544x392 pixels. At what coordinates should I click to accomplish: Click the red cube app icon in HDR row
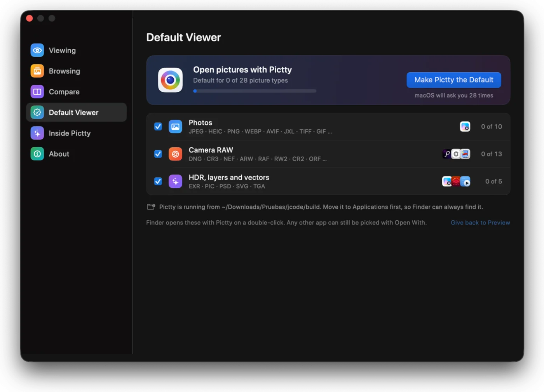click(x=456, y=181)
